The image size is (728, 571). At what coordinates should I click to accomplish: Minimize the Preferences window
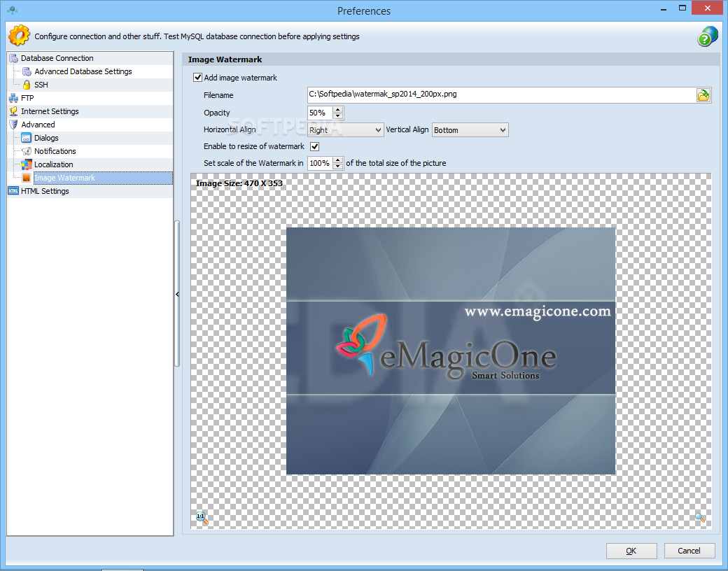pyautogui.click(x=664, y=8)
